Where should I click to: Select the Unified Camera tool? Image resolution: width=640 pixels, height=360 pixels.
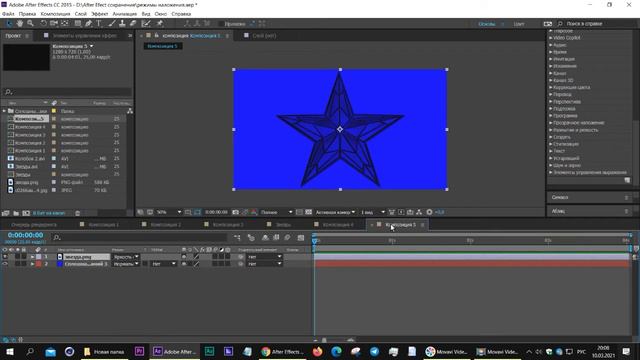[53, 24]
